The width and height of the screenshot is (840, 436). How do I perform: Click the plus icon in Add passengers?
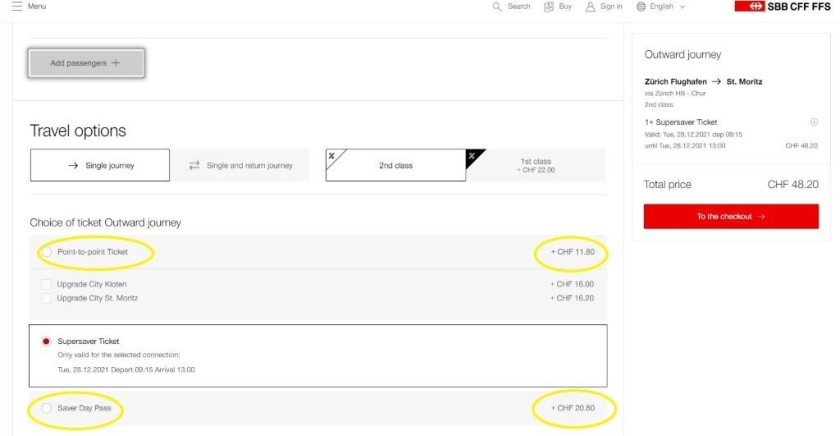(116, 63)
